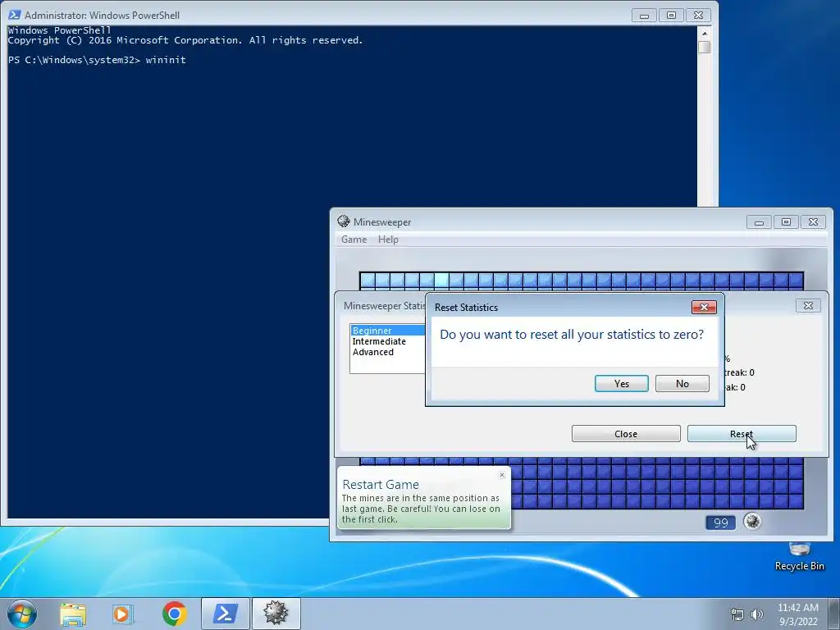
Task: Switch to PowerShell via its taskbar button
Action: point(226,614)
